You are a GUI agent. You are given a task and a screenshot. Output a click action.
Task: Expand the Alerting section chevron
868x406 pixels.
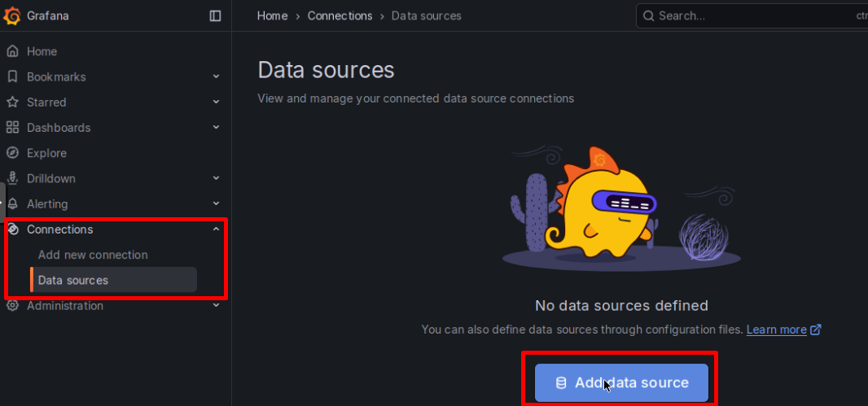tap(216, 204)
